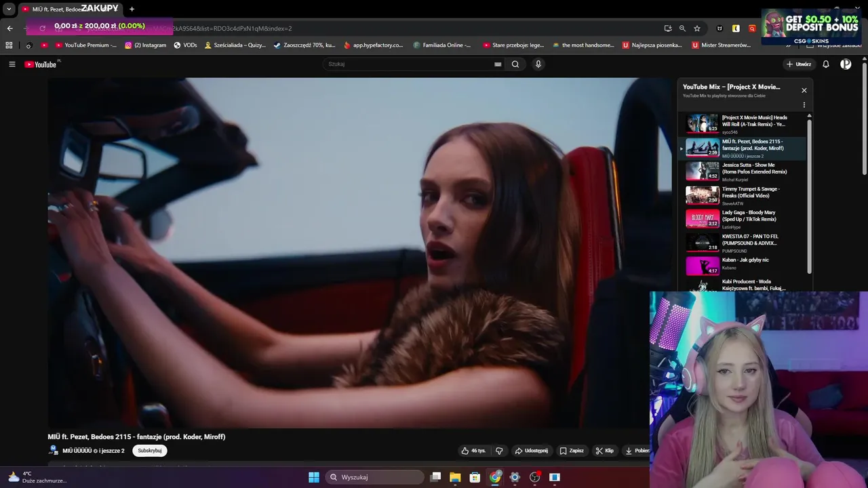Open the Zaoszczędź 70% Steam bookmark
The image size is (868, 488).
pyautogui.click(x=304, y=45)
